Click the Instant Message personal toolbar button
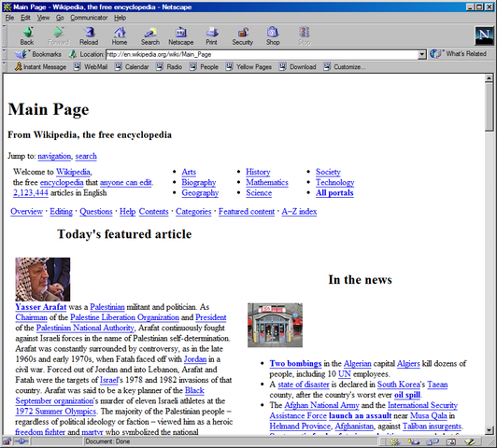 (40, 67)
